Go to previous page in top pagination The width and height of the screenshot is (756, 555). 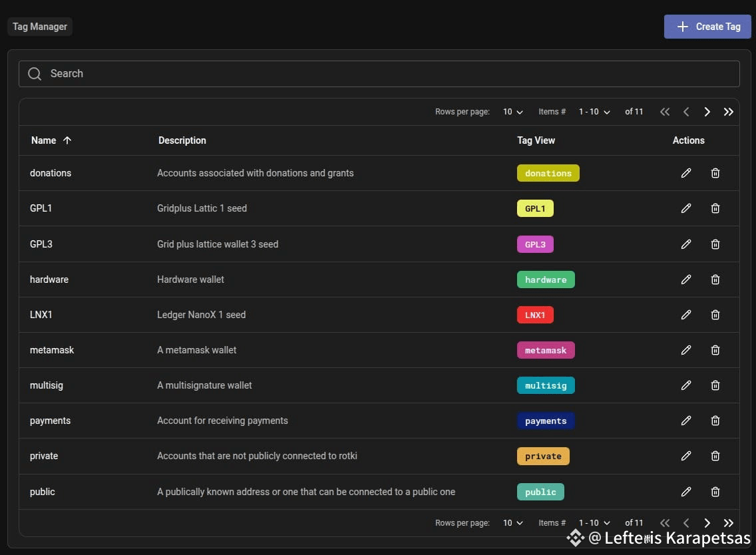tap(686, 112)
